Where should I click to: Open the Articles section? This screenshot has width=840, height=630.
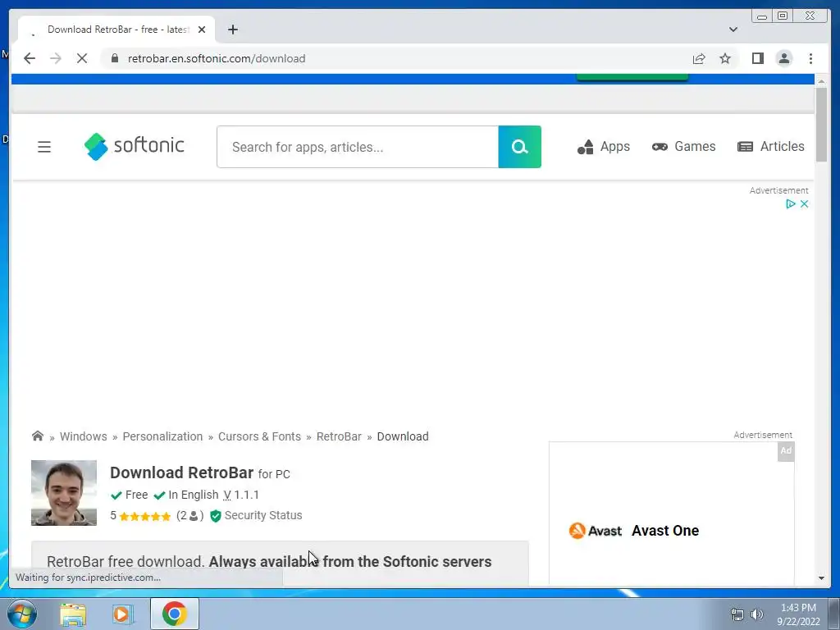[771, 146]
